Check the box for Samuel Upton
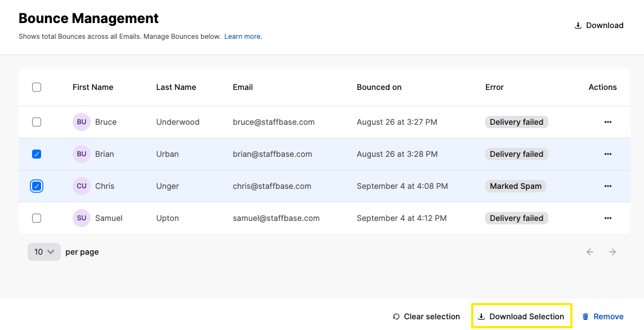Viewport: 644px width, 330px height. click(x=37, y=218)
